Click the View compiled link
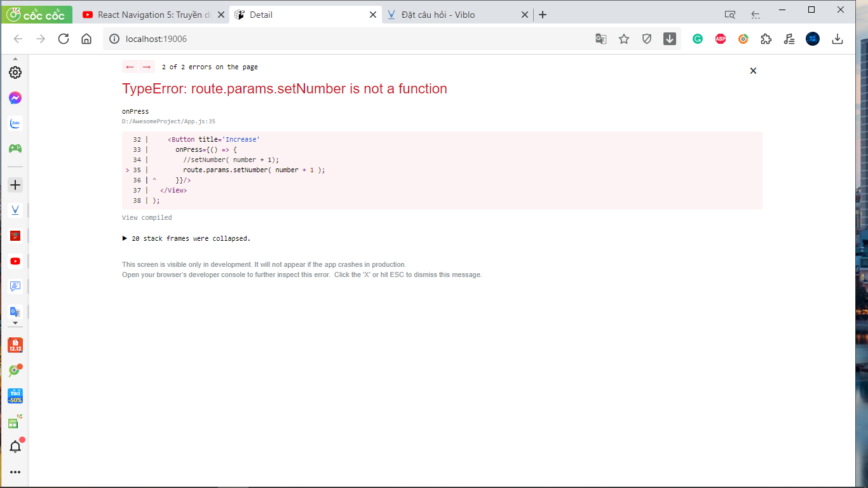The image size is (868, 488). click(x=147, y=217)
